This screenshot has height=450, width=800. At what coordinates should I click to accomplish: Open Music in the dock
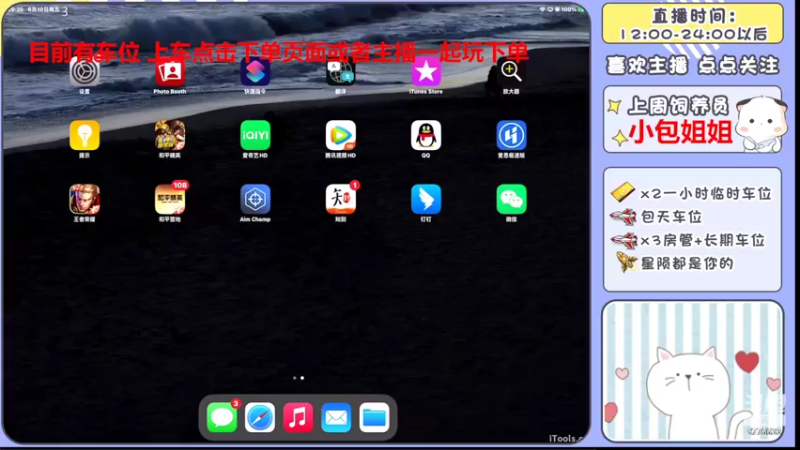pyautogui.click(x=298, y=417)
